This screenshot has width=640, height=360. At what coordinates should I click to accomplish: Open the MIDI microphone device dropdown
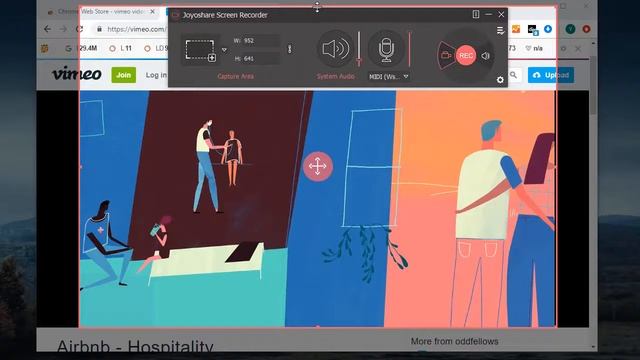coord(389,77)
